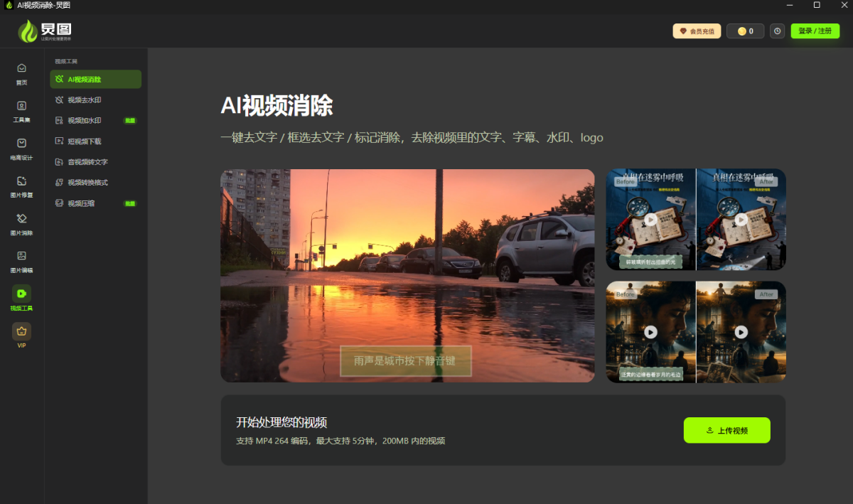Select 视频去水印 in the tool list
The height and width of the screenshot is (504, 853).
tap(95, 100)
